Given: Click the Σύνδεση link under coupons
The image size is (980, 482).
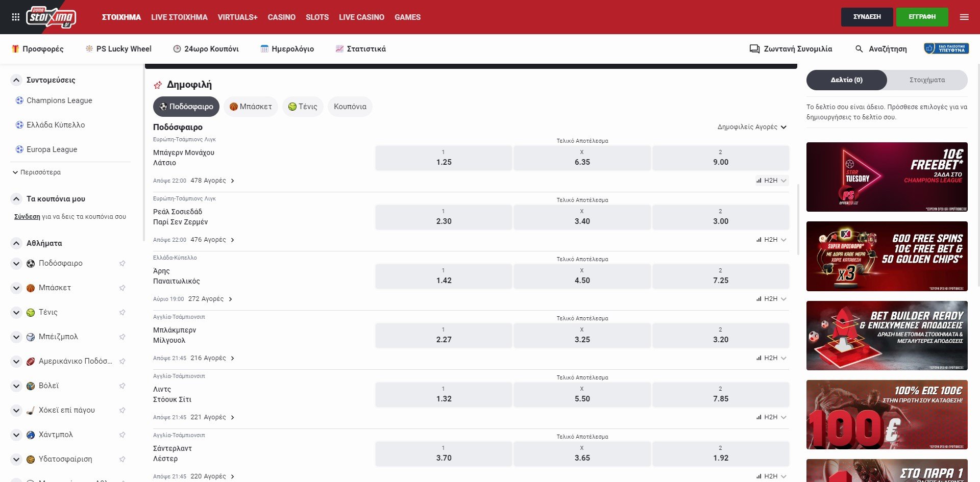Looking at the screenshot, I should [27, 217].
